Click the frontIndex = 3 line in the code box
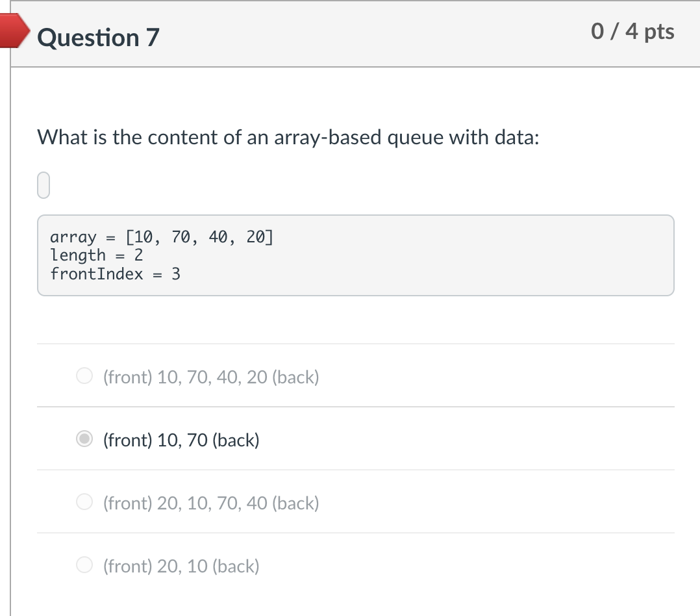This screenshot has width=700, height=616. 115,274
